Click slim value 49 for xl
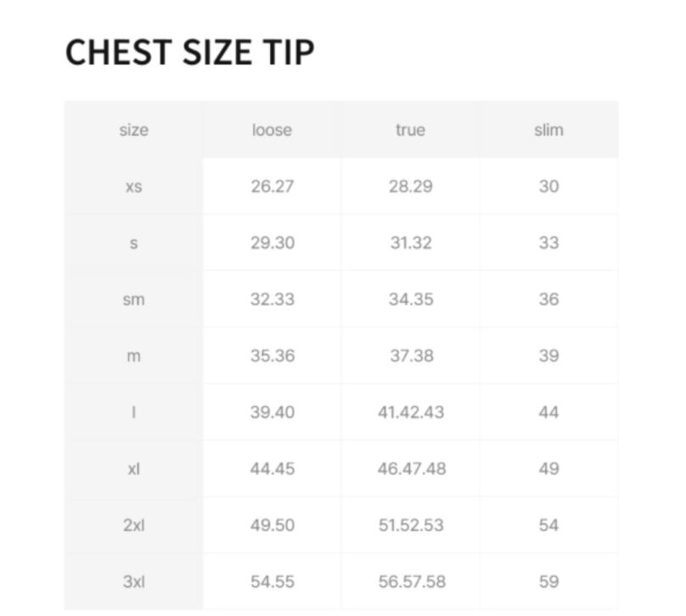 point(548,468)
